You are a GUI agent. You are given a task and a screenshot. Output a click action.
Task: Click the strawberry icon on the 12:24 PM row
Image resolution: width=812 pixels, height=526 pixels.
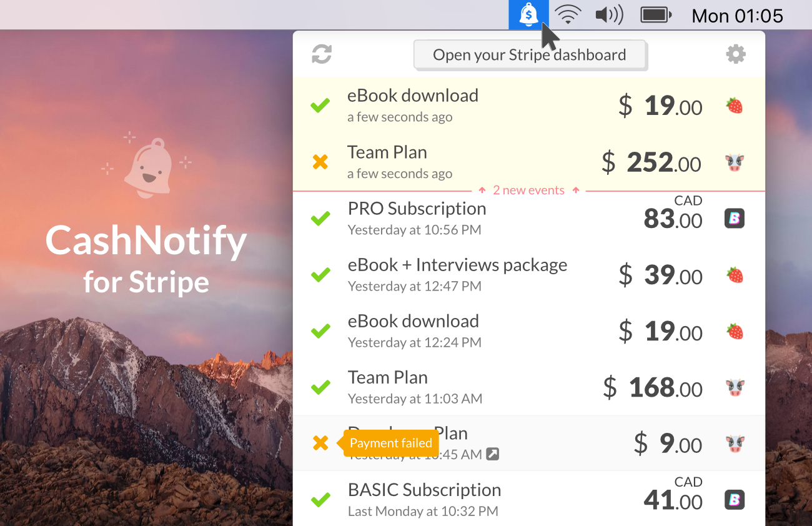tap(735, 331)
